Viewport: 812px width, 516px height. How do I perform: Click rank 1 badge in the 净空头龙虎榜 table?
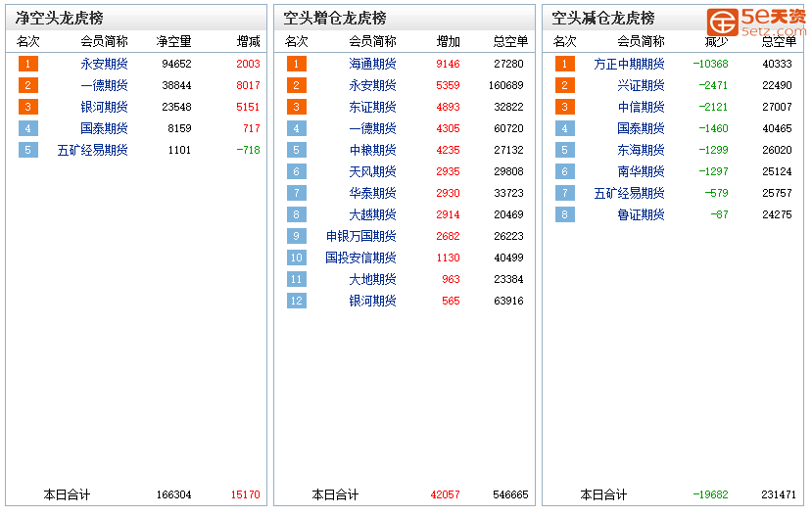point(28,64)
